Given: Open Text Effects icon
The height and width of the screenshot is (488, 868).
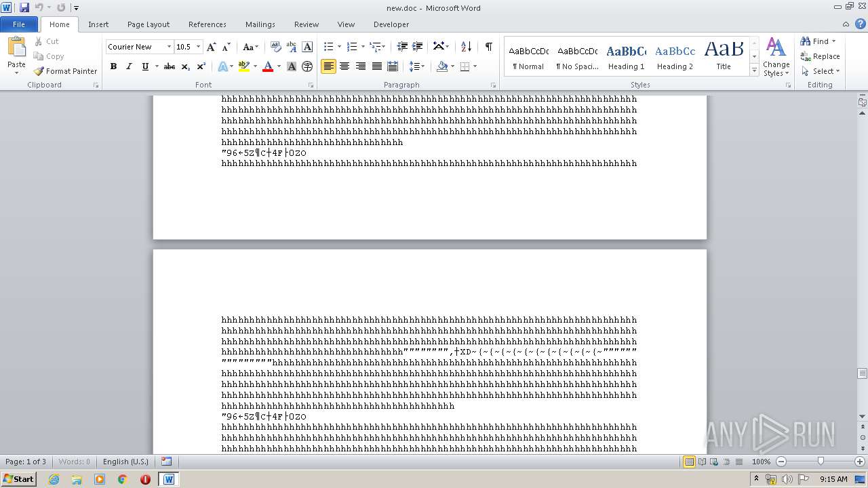Looking at the screenshot, I should coord(222,66).
